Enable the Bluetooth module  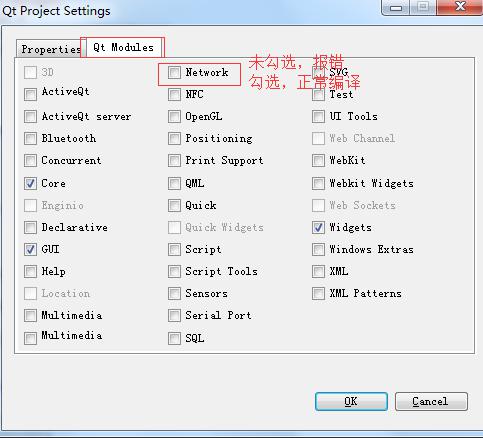pos(30,139)
